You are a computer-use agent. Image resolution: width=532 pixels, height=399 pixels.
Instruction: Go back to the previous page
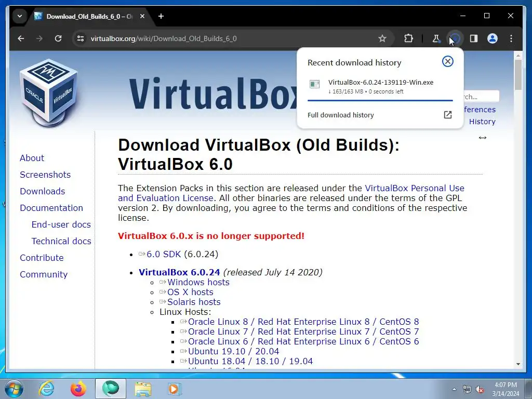21,38
